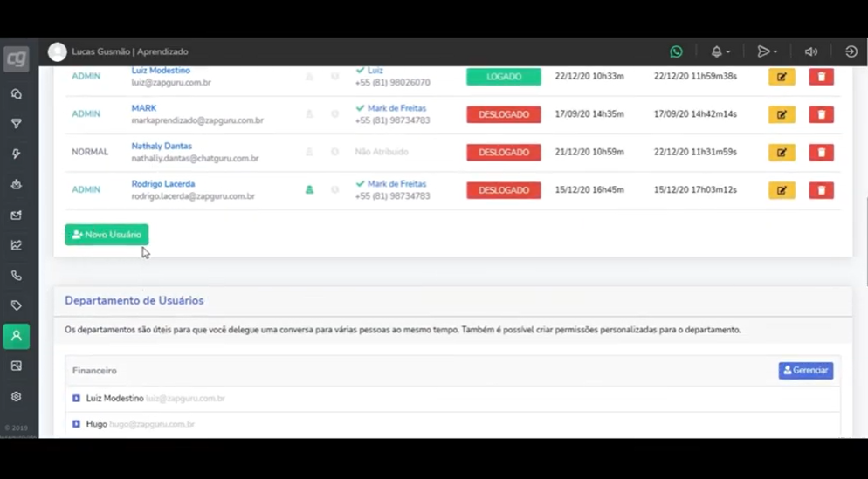Viewport: 868px width, 479px height.
Task: Click Não Atribuído text in Nathaly row
Action: tap(382, 152)
